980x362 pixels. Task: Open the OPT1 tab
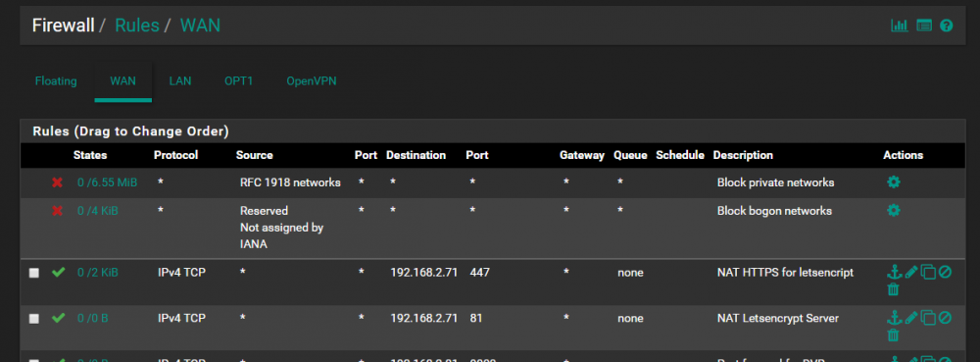click(x=239, y=81)
